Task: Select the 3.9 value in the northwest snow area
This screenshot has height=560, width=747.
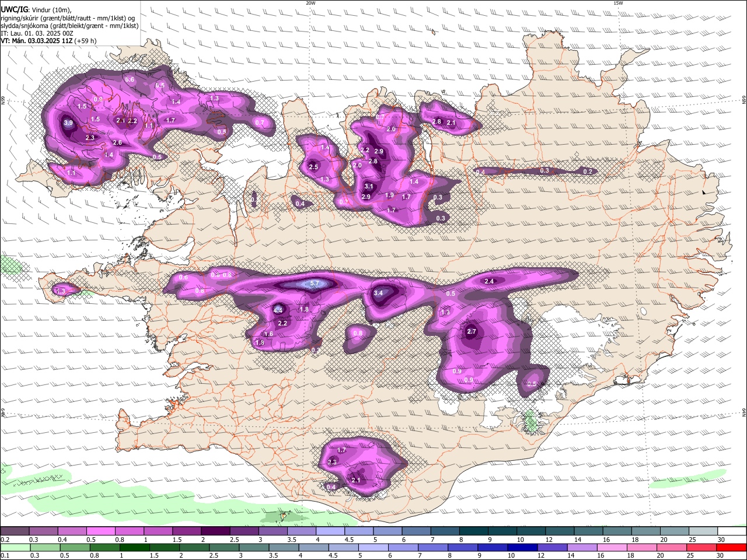Action: pos(68,123)
